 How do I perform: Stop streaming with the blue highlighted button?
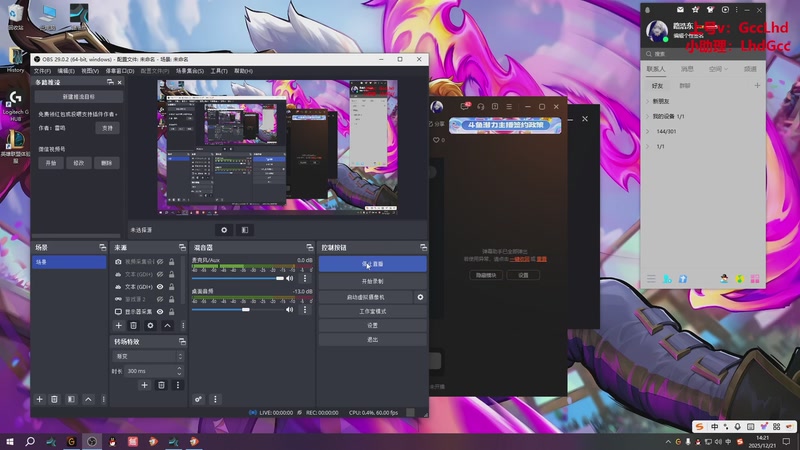(372, 264)
